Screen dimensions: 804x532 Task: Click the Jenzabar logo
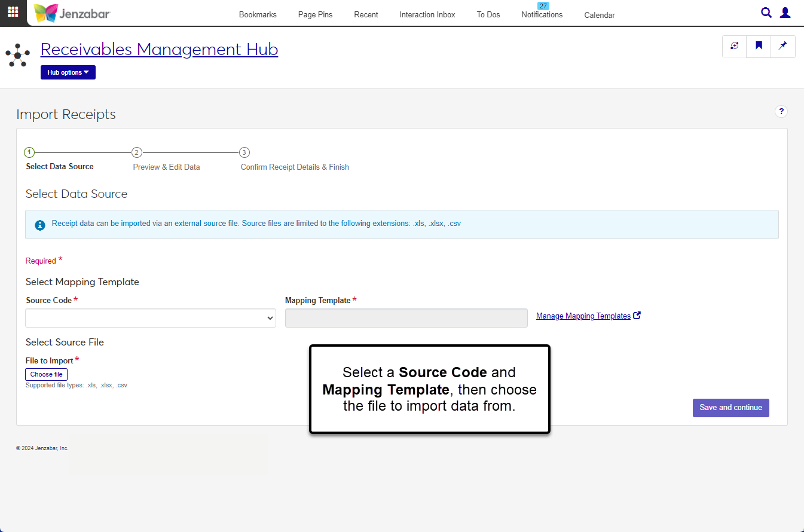pyautogui.click(x=72, y=13)
